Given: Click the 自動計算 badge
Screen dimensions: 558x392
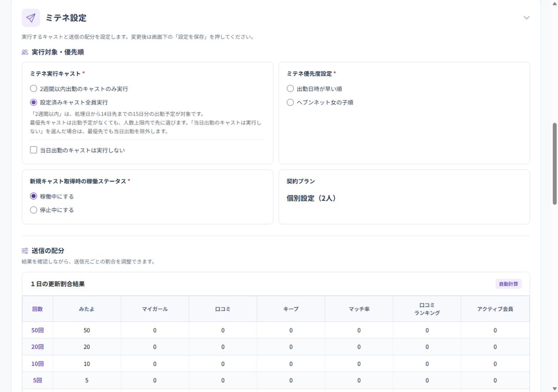Looking at the screenshot, I should point(509,284).
